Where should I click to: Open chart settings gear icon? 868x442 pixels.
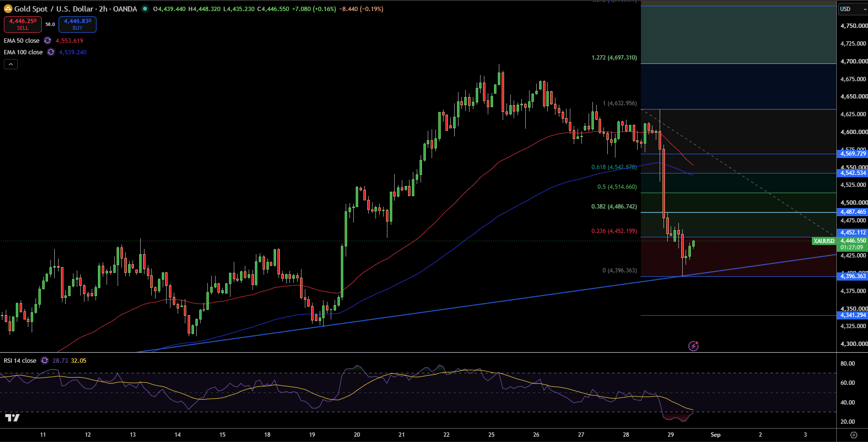point(854,435)
